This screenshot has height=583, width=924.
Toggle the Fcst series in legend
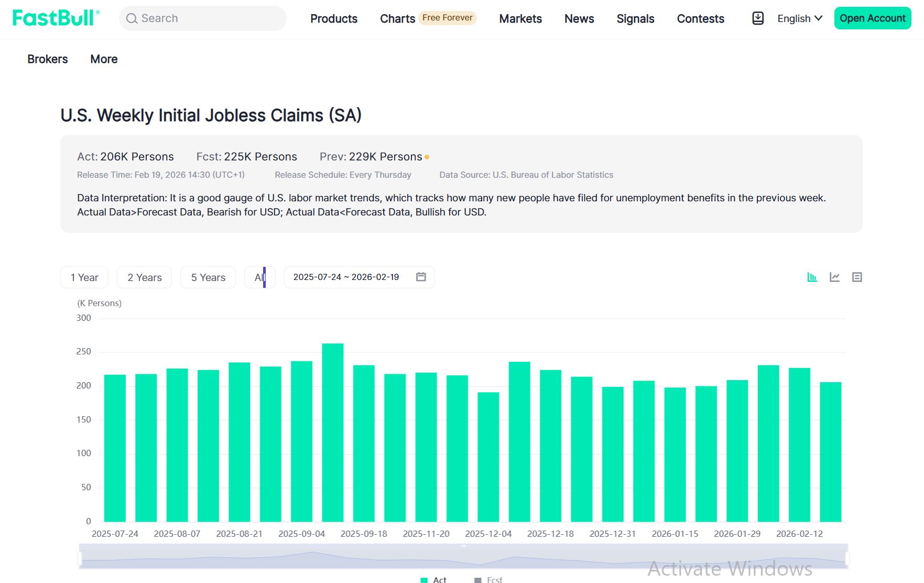tap(488, 579)
